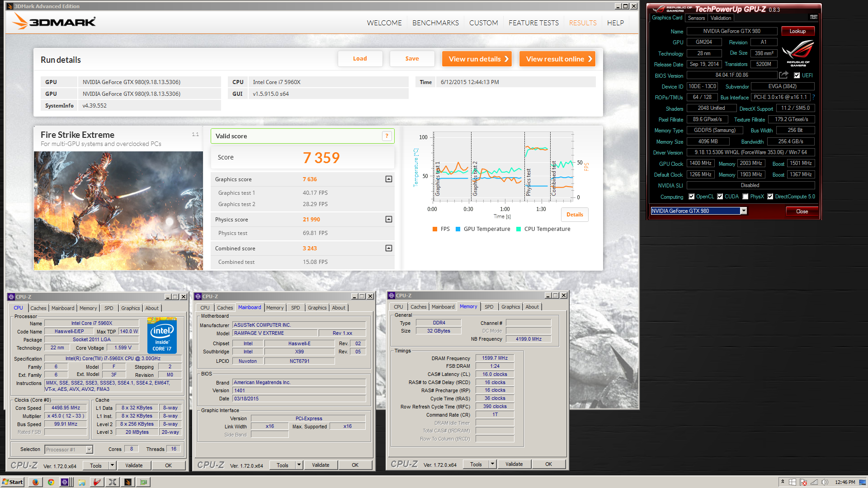Collapse the Physics score section
The height and width of the screenshot is (488, 868).
point(388,219)
